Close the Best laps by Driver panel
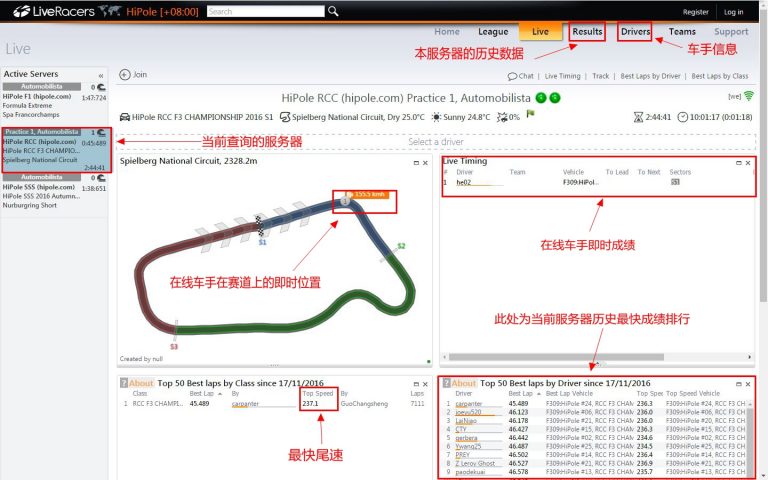Viewport: 768px width, 480px height. click(x=748, y=384)
